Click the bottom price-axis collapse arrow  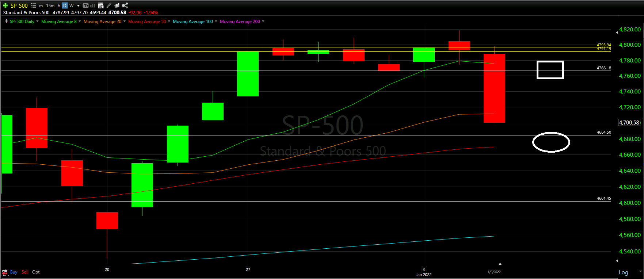[x=617, y=261]
